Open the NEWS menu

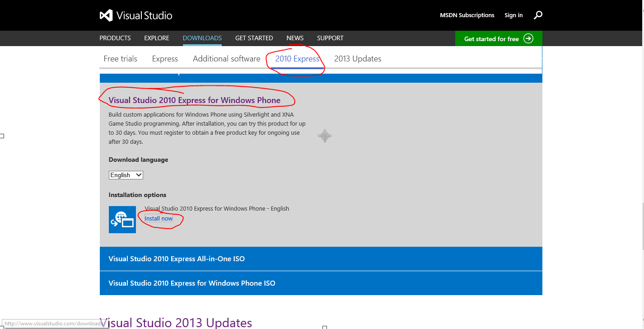point(295,38)
